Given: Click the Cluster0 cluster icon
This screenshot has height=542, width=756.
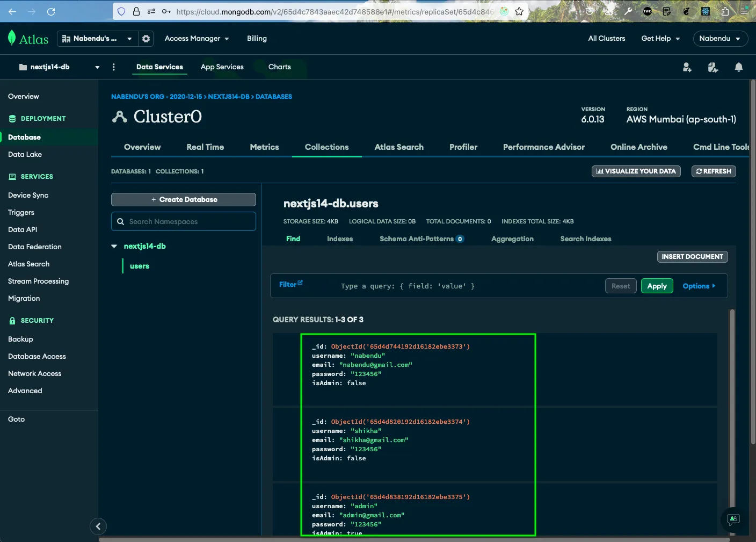Looking at the screenshot, I should (120, 117).
